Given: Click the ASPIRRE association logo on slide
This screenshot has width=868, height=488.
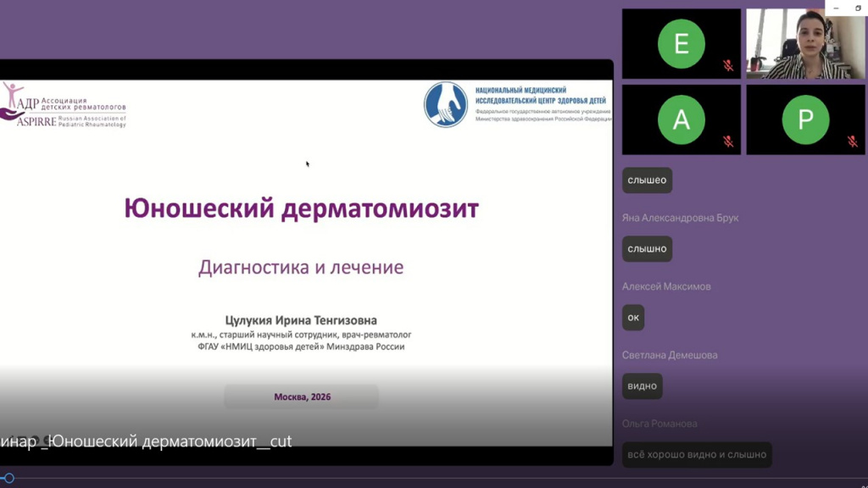Looking at the screenshot, I should (x=63, y=105).
